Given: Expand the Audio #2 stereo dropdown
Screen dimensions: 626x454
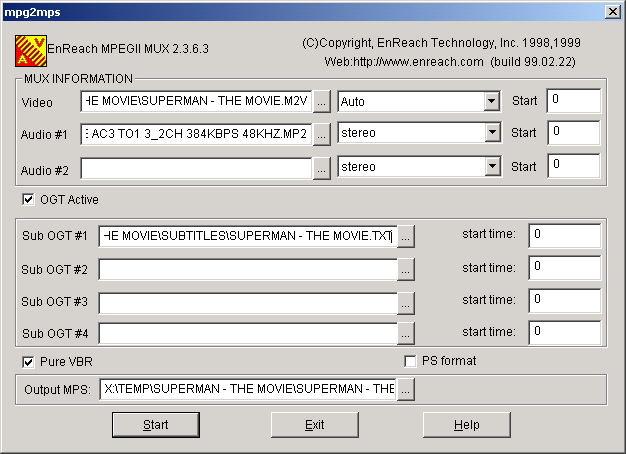Looking at the screenshot, I should tap(491, 167).
